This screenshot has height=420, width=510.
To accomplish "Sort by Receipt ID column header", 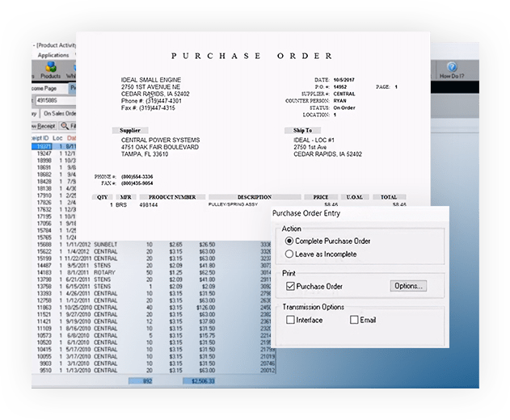I will pyautogui.click(x=40, y=137).
